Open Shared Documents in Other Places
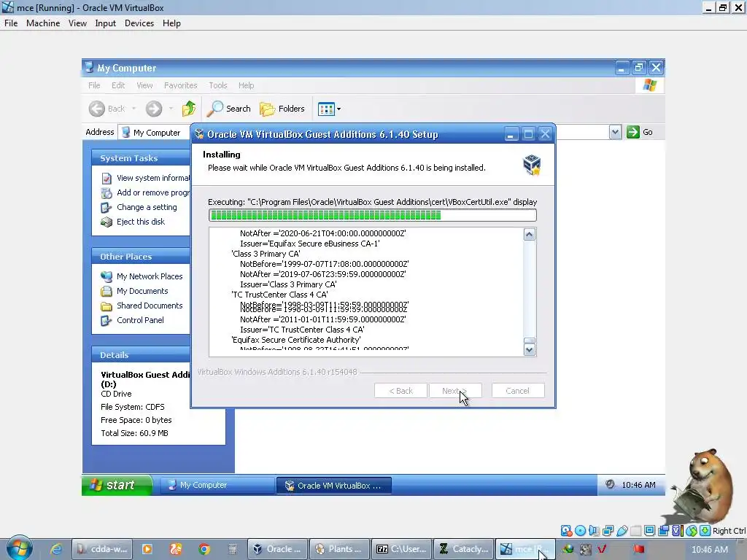This screenshot has width=747, height=560. tap(150, 306)
